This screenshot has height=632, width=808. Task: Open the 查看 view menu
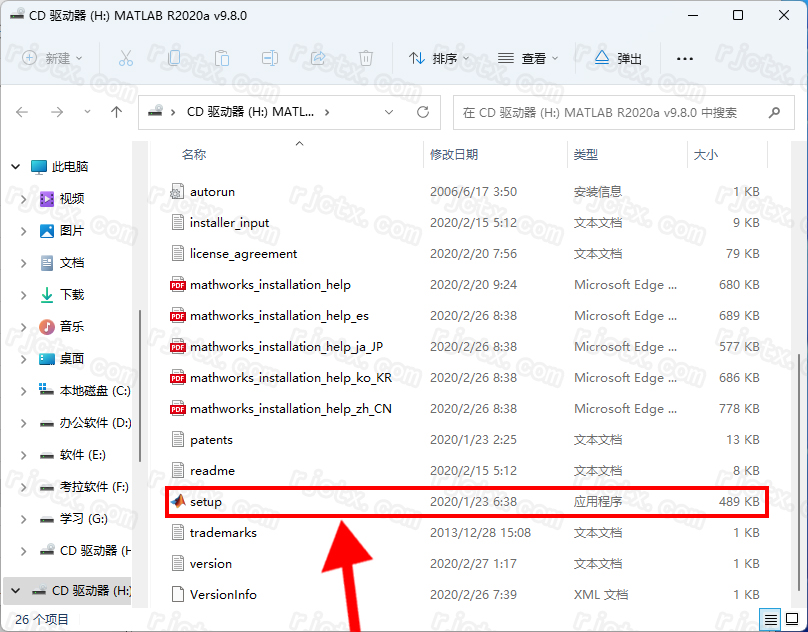pos(529,58)
